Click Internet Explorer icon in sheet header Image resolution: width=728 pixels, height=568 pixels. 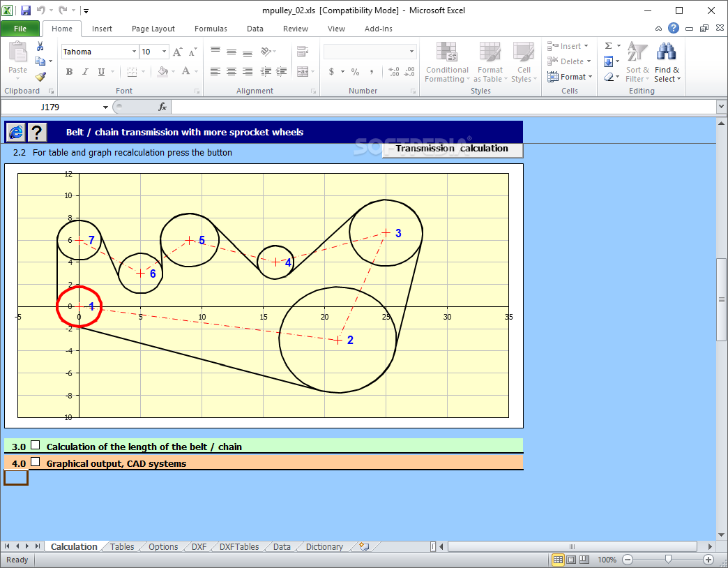click(16, 133)
